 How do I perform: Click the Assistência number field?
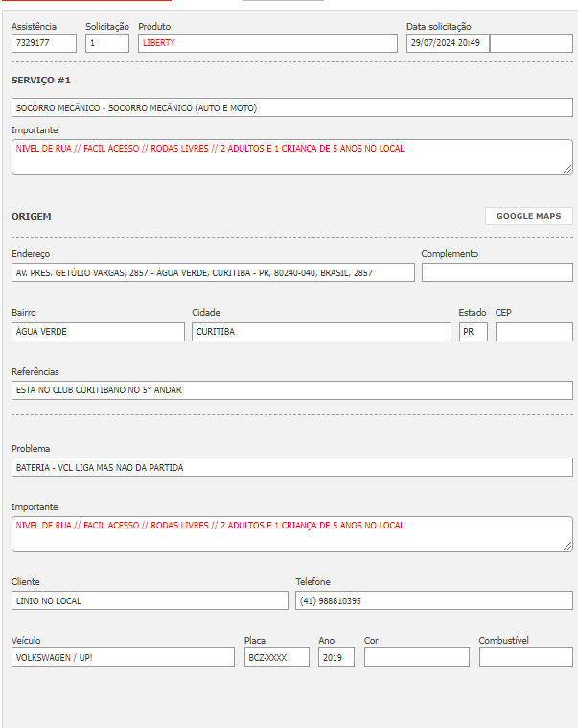pos(44,43)
